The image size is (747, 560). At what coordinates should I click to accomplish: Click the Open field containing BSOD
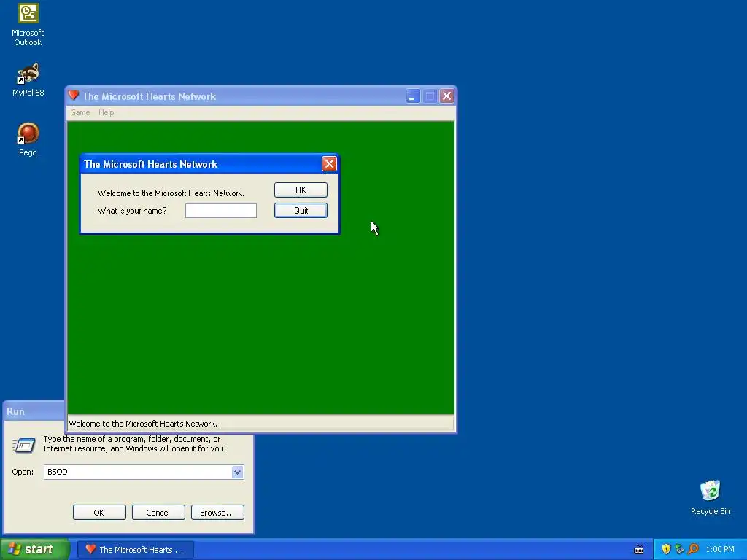pos(138,472)
